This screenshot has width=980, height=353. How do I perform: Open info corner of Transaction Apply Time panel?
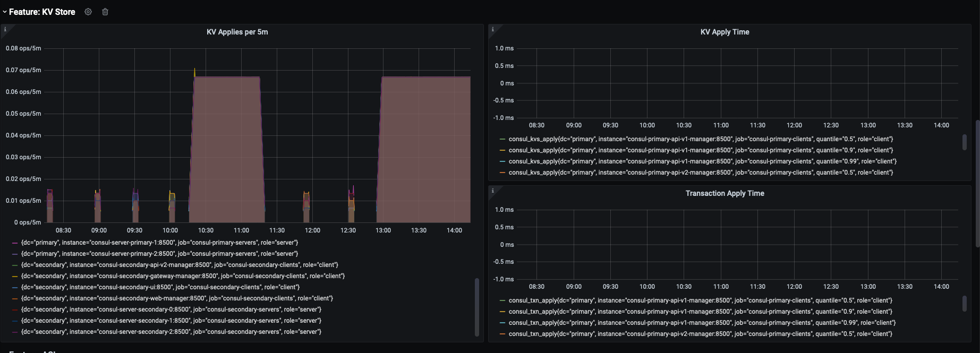(x=493, y=191)
